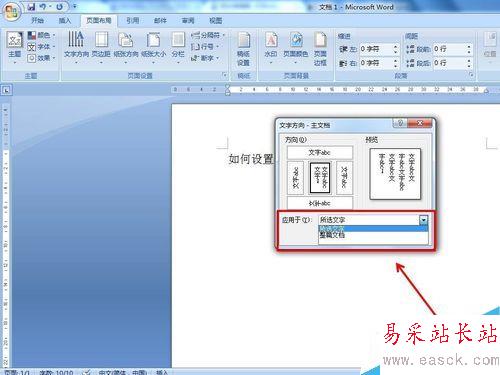Click the 字数: 10/10 word count

tap(56, 372)
